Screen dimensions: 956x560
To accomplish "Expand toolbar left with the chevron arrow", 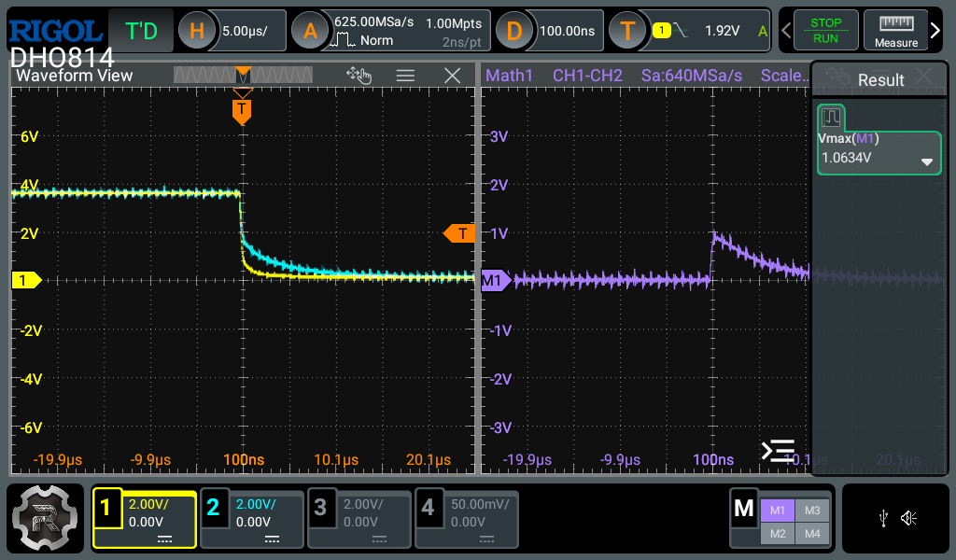I will coord(786,31).
